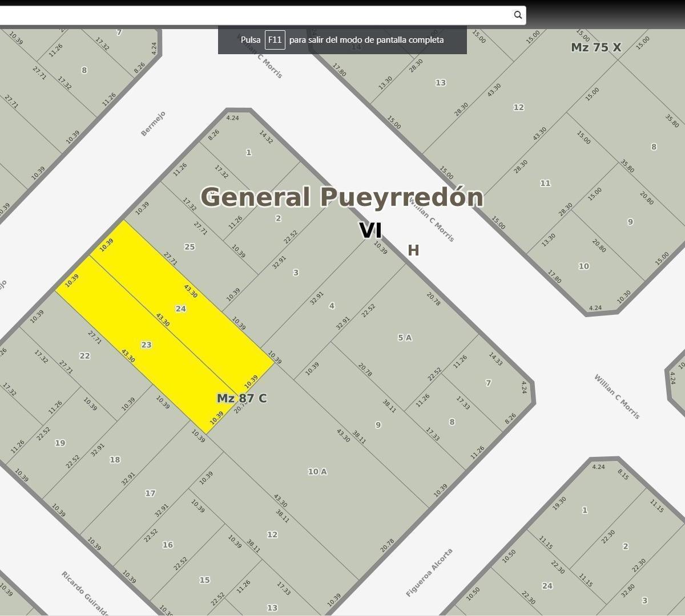Select parcel 5 A in block 87 C
The width and height of the screenshot is (685, 616).
click(405, 338)
